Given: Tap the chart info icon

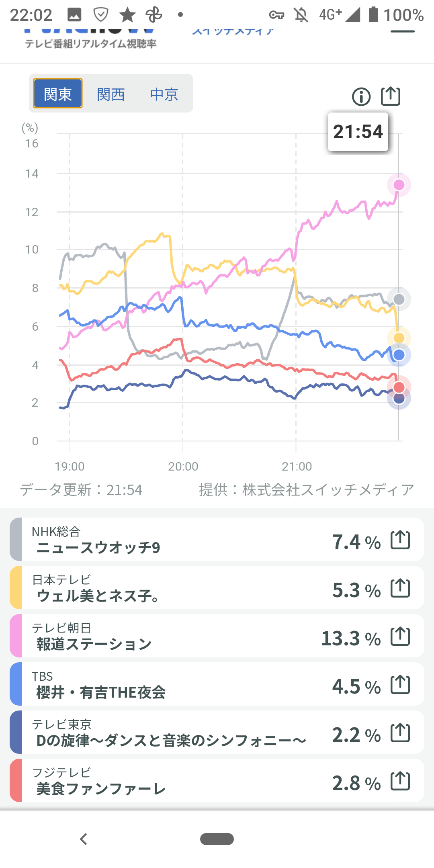Looking at the screenshot, I should [361, 97].
